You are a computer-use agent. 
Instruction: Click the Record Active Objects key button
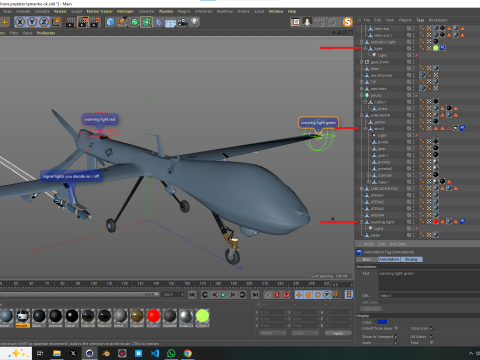click(268, 295)
